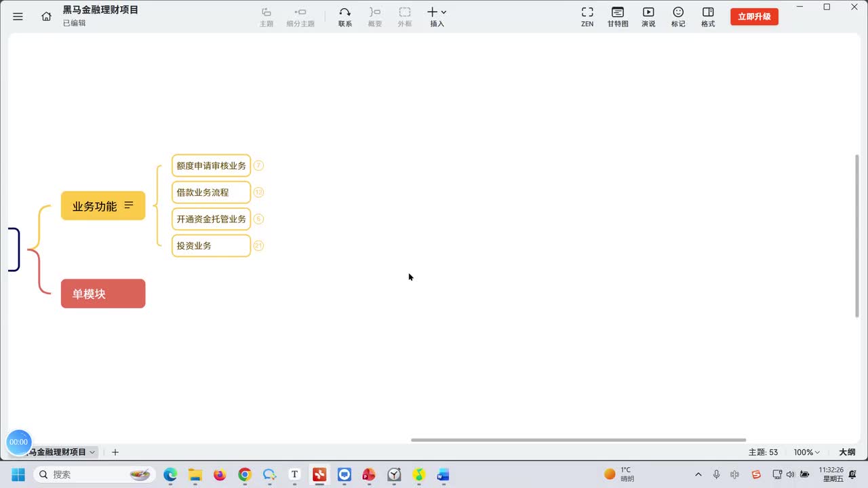Image resolution: width=868 pixels, height=488 pixels.
Task: Open Microsoft Edge from the taskbar
Action: (x=170, y=474)
